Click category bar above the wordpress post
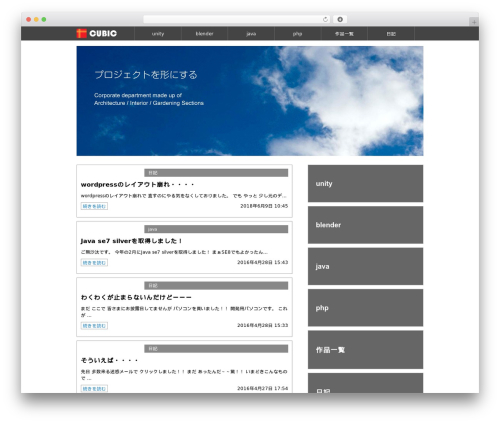The height and width of the screenshot is (423, 500). [216, 173]
